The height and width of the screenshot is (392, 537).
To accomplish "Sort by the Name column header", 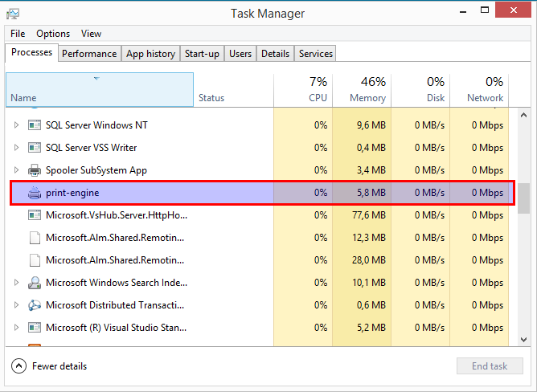I will pos(100,90).
